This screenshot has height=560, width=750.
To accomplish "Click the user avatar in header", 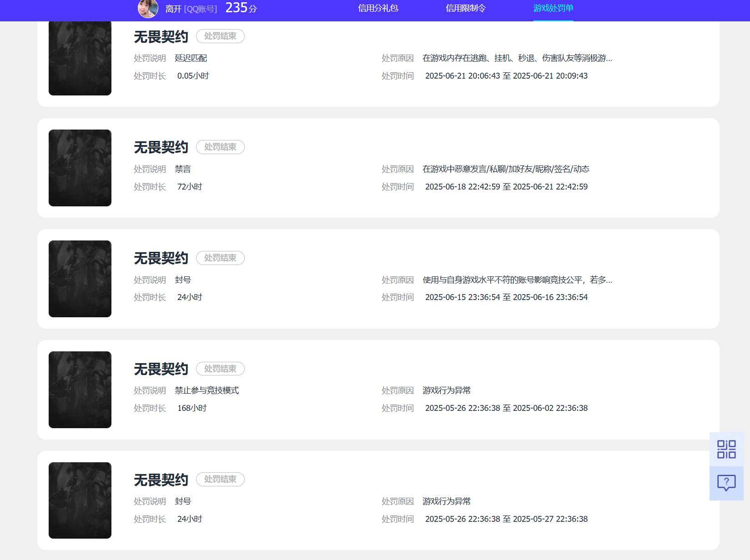I will (148, 8).
